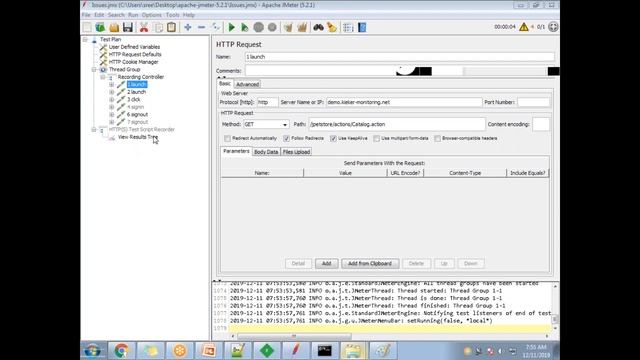Click the Windows Start button
Viewport: 640px width, 360px height.
[x=93, y=350]
